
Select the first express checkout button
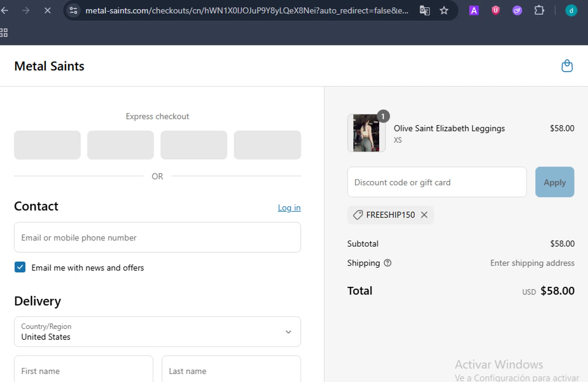(47, 145)
